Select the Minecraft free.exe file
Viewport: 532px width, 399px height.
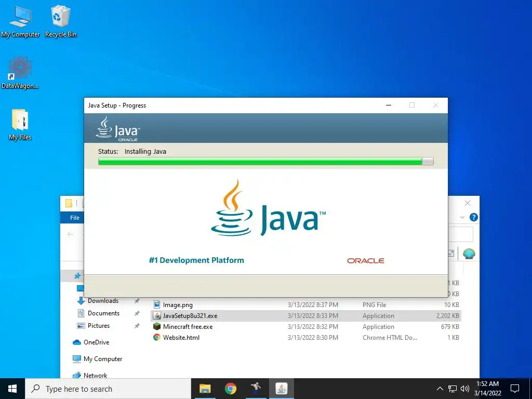(305, 327)
